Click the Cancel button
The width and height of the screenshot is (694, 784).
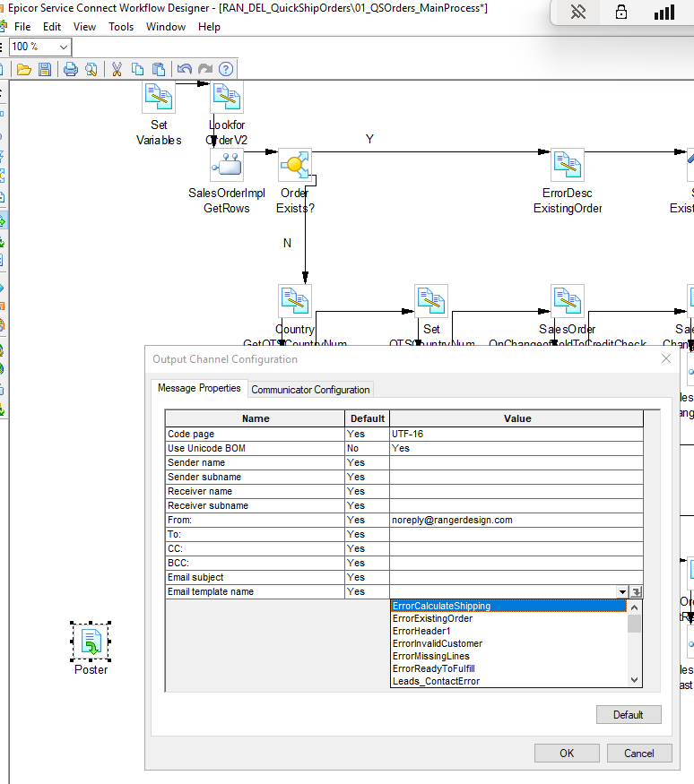pyautogui.click(x=639, y=753)
